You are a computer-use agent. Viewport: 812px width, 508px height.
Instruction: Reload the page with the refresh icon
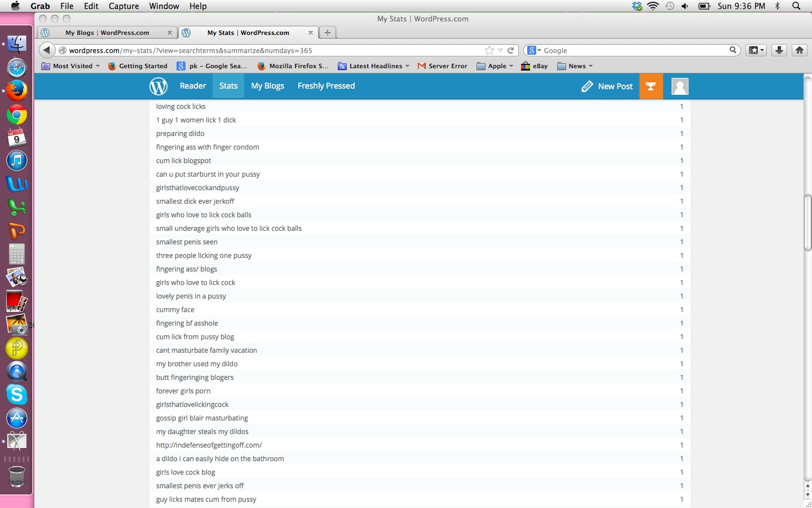pyautogui.click(x=511, y=50)
